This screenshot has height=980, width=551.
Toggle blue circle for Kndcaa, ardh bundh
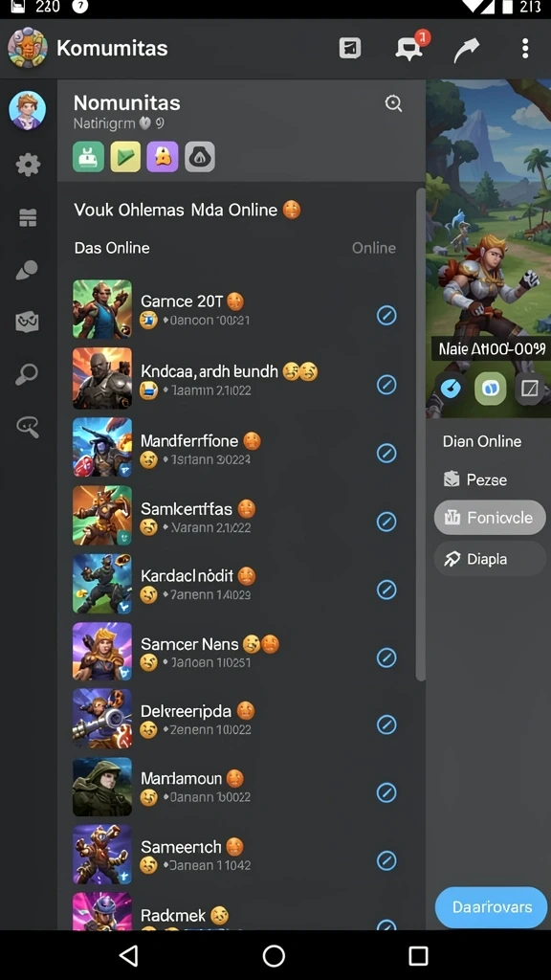[x=386, y=385]
